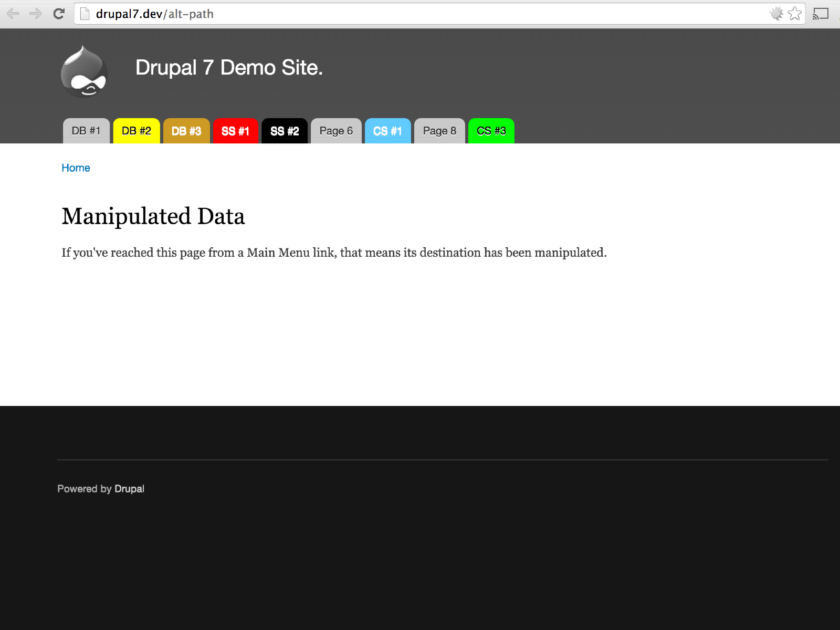Follow the Home breadcrumb link
840x630 pixels.
coord(76,167)
